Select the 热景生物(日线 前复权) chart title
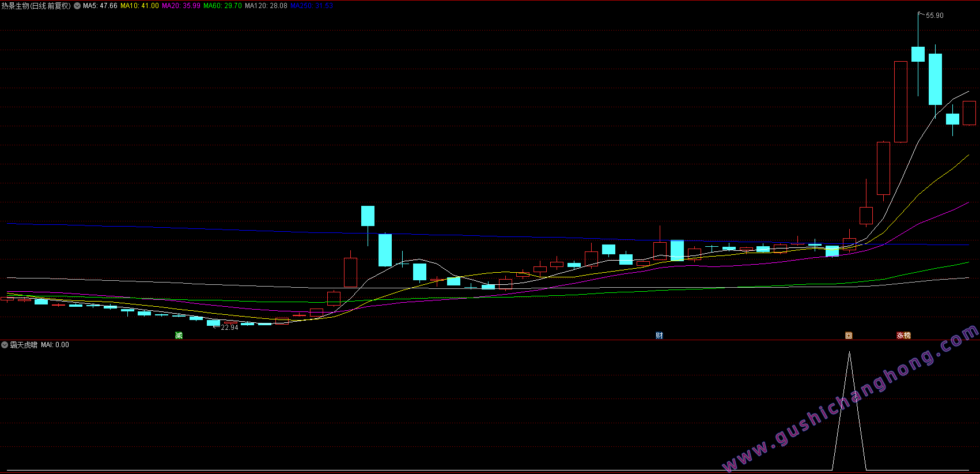980x474 pixels. click(36, 6)
